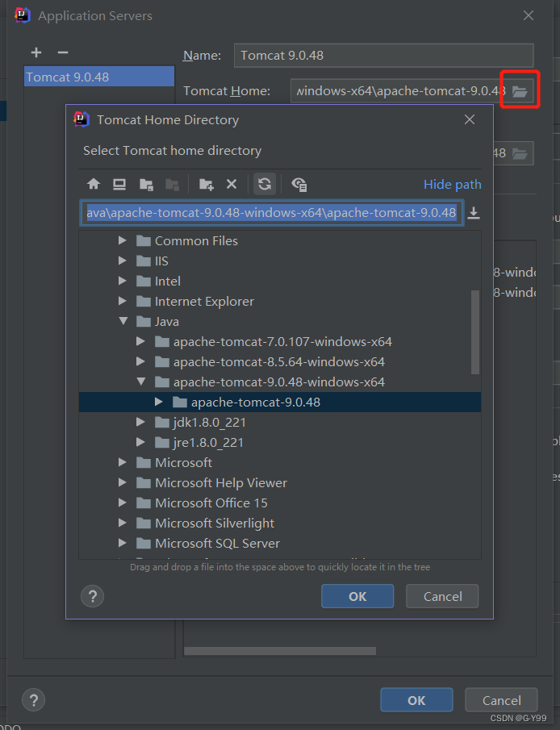Browse second folder icon behind dialog
The height and width of the screenshot is (730, 560).
[x=520, y=153]
